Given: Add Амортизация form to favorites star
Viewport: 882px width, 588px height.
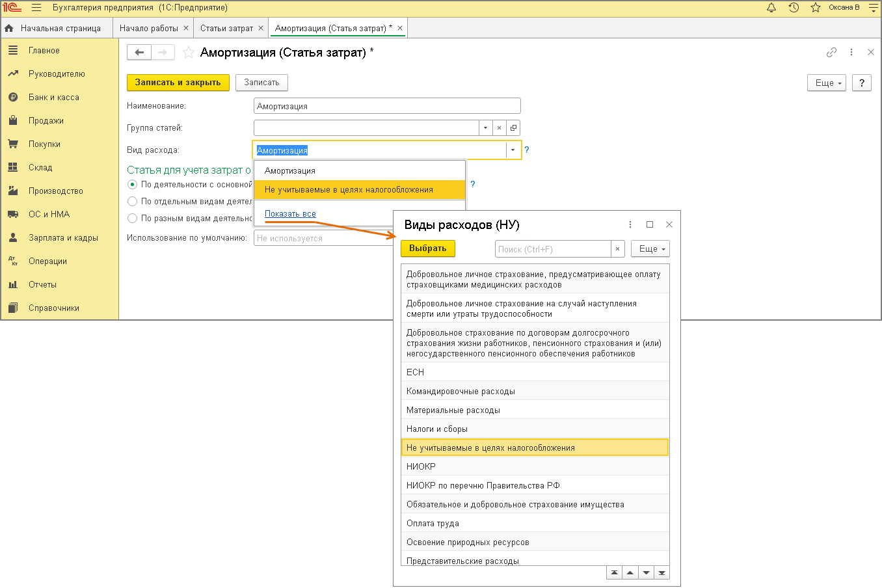Looking at the screenshot, I should (189, 52).
